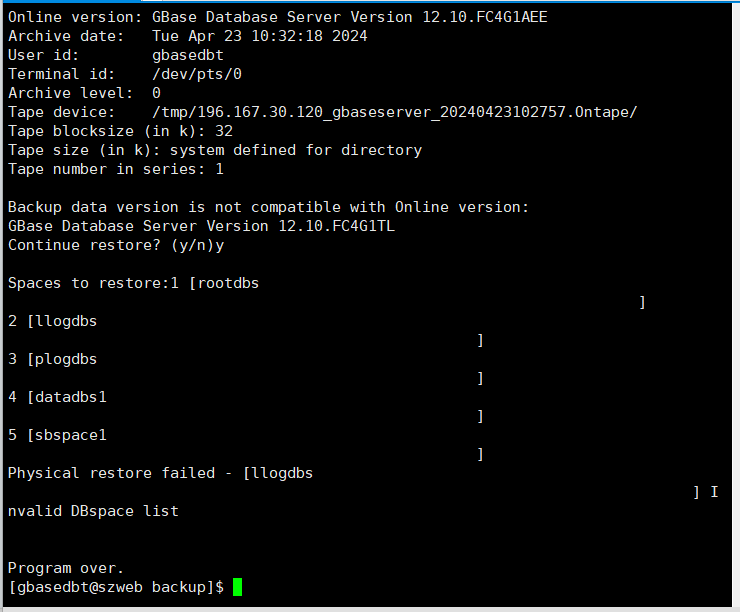Click the 'Continue restore? (y/n)y' line
Image resolution: width=740 pixels, height=612 pixels.
[x=116, y=245]
